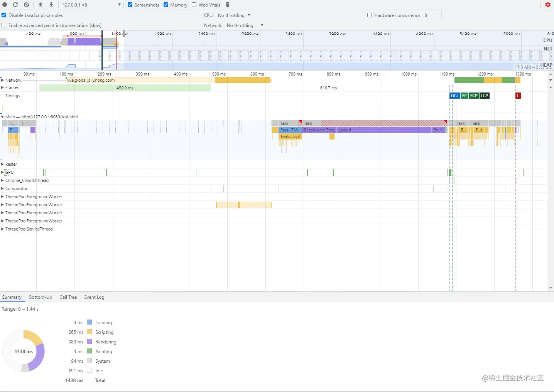Load a profile with the upload arrow icon
This screenshot has height=392, width=554.
coord(41,5)
